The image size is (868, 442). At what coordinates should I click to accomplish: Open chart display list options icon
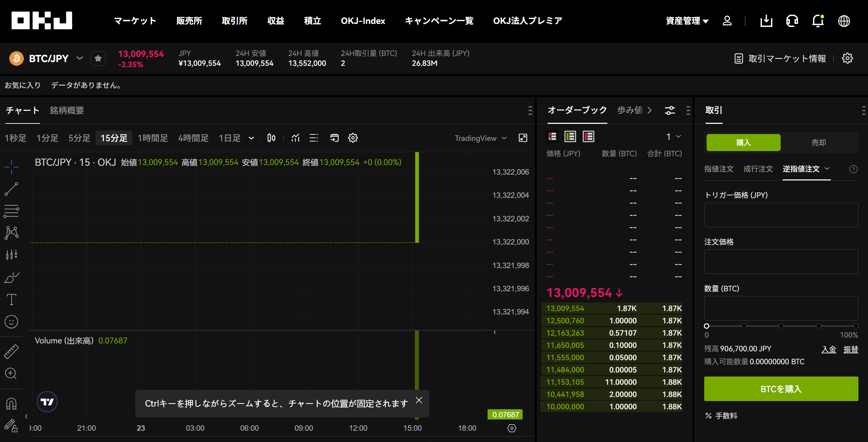[x=314, y=138]
